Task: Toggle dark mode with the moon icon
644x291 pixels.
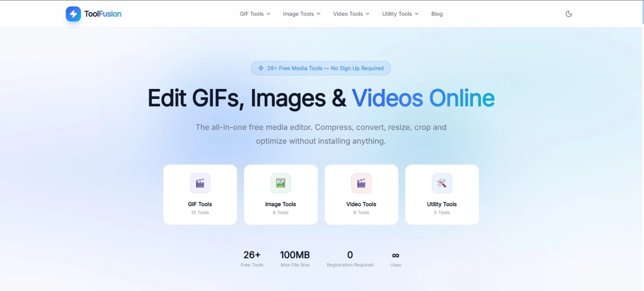Action: pos(569,14)
